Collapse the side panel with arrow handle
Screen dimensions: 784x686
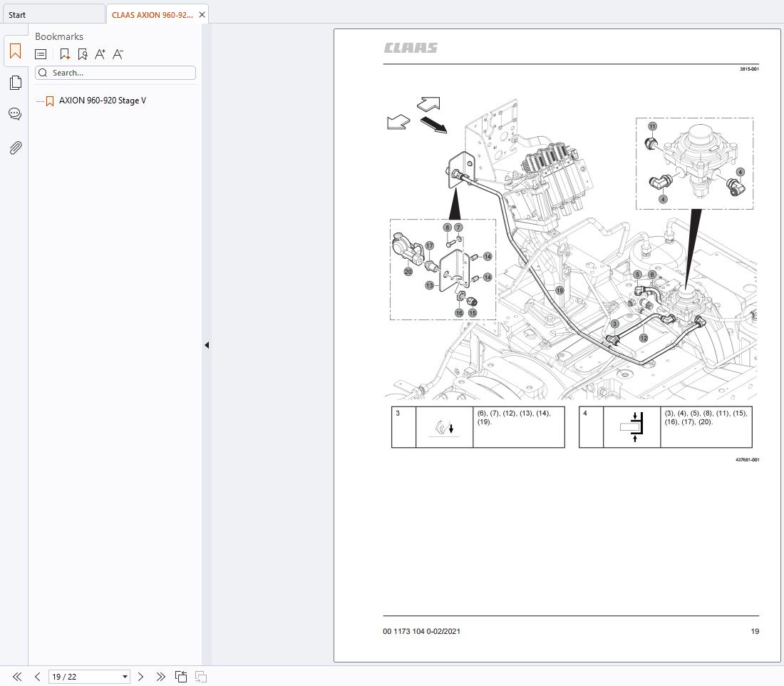pyautogui.click(x=207, y=345)
